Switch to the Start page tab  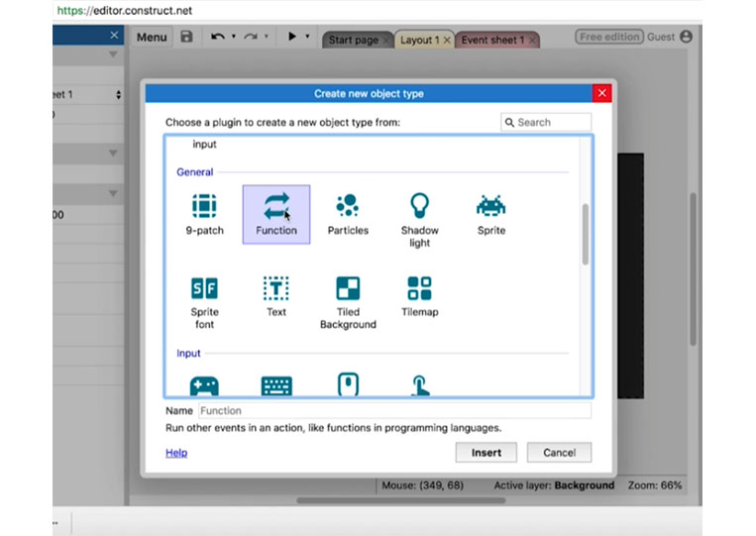[x=354, y=40]
